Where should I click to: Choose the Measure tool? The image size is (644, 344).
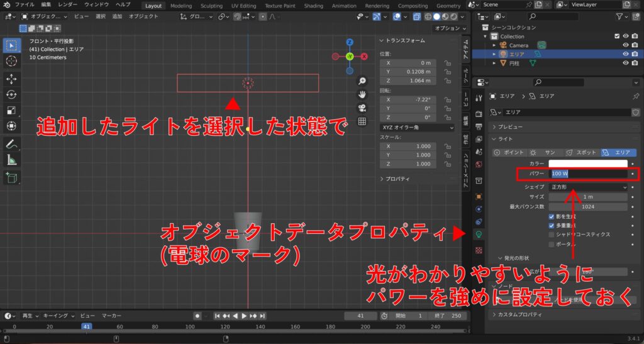point(11,160)
